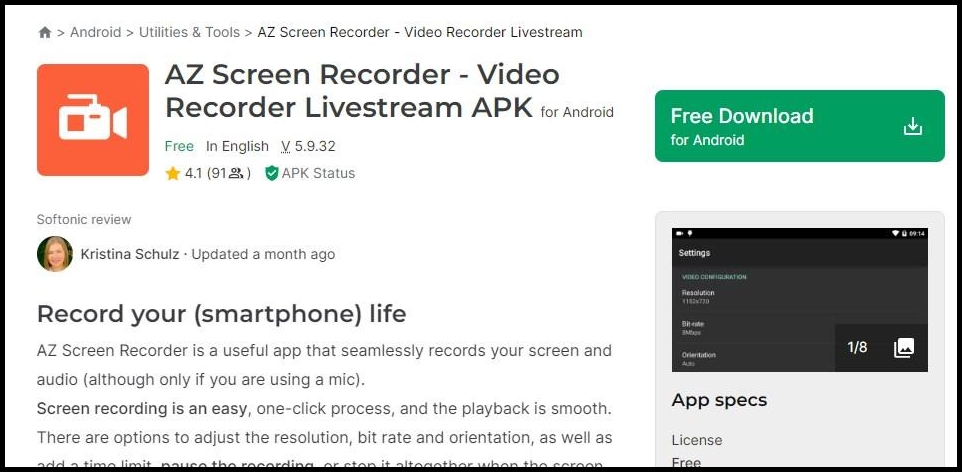The width and height of the screenshot is (962, 472).
Task: Click the Free license label under title
Action: tap(179, 147)
